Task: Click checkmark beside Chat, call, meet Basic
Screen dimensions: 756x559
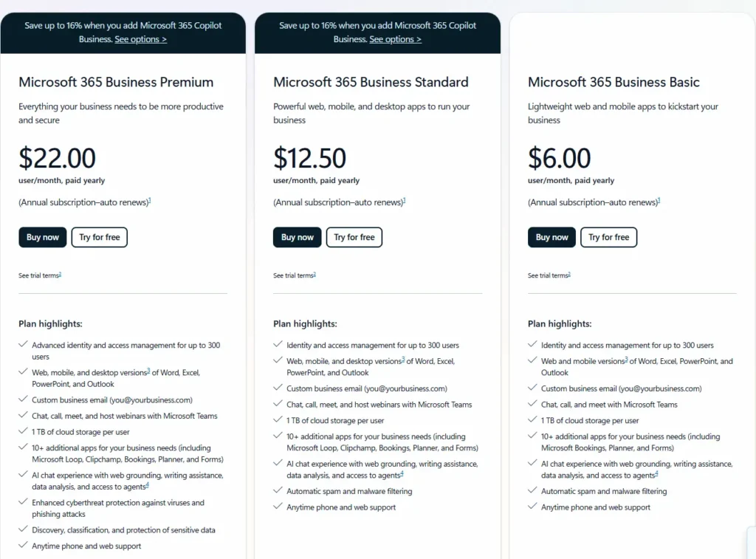Action: [x=532, y=404]
